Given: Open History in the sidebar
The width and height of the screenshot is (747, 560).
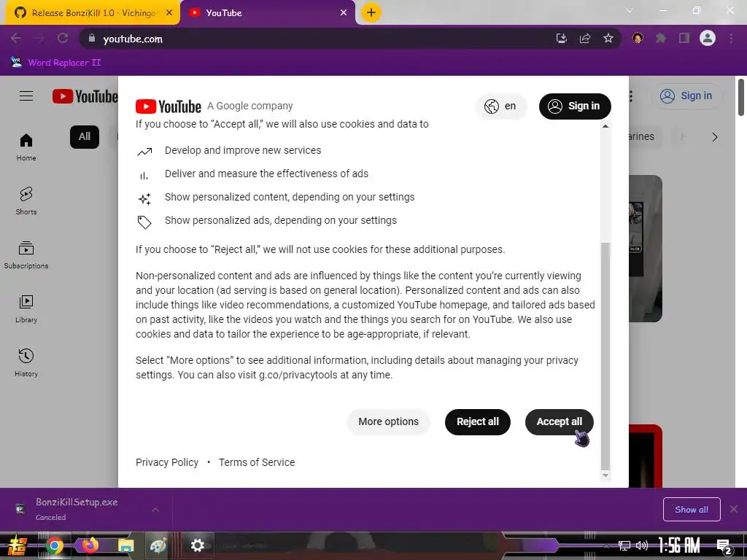Looking at the screenshot, I should [26, 363].
